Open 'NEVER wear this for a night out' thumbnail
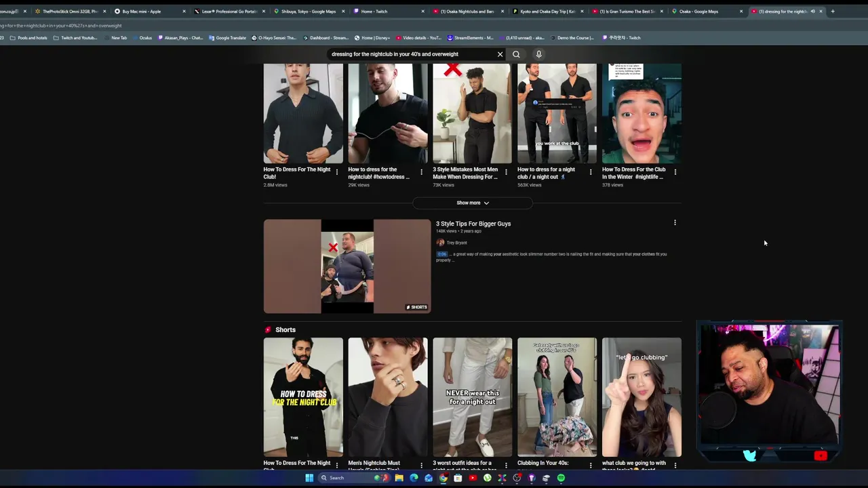This screenshot has height=488, width=868. 473,397
